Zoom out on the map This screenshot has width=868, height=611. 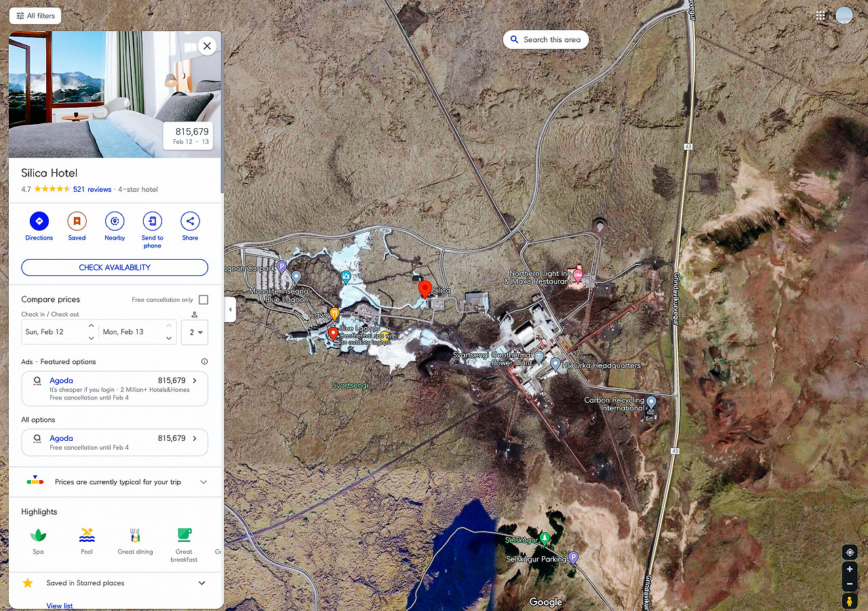850,584
